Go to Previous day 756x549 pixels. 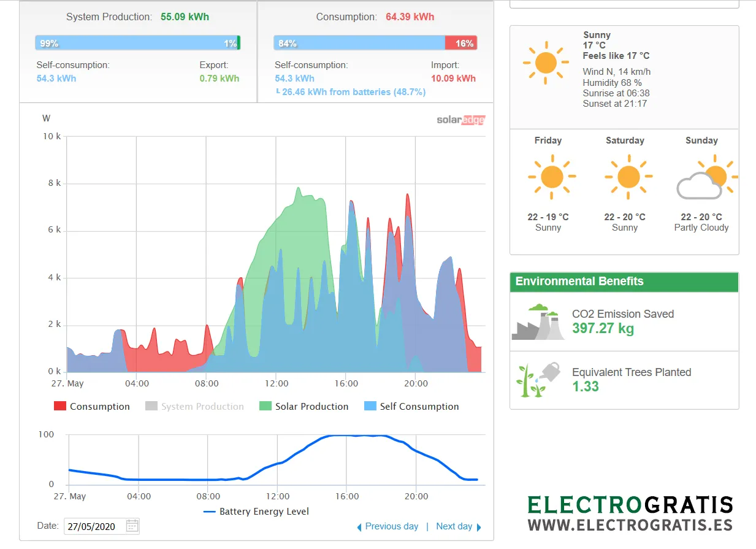388,526
